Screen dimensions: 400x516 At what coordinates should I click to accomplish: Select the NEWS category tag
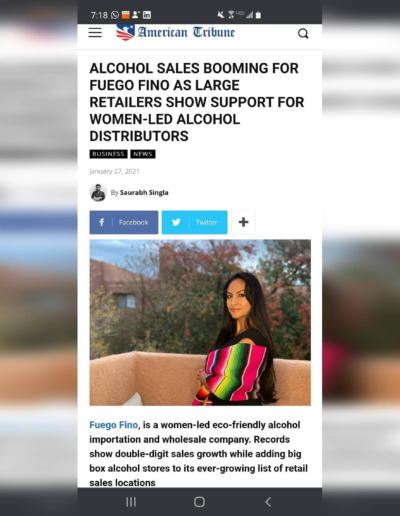point(143,154)
